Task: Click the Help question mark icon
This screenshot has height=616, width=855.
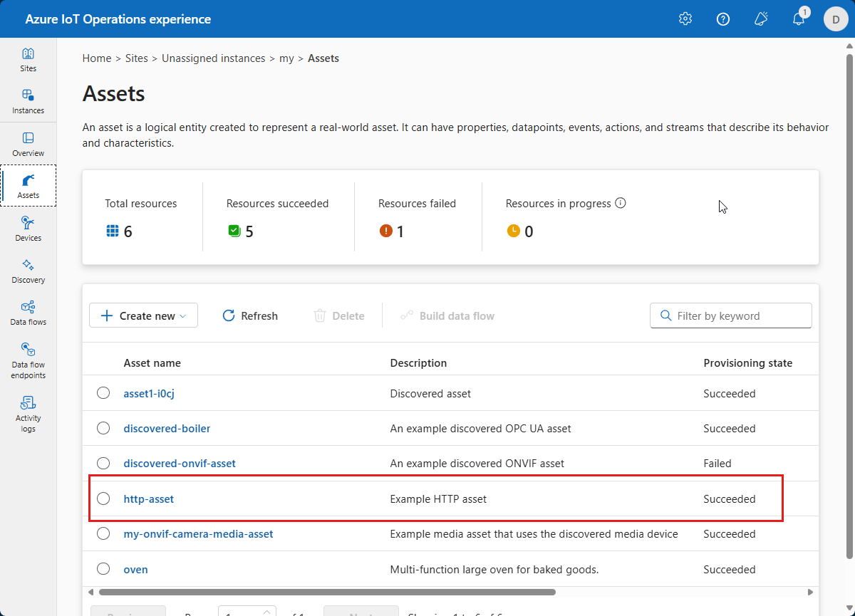Action: 723,19
